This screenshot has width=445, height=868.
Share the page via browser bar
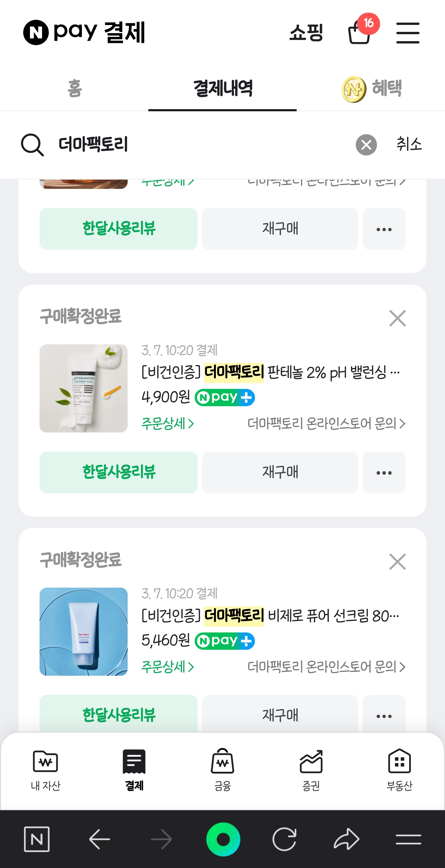point(346,839)
